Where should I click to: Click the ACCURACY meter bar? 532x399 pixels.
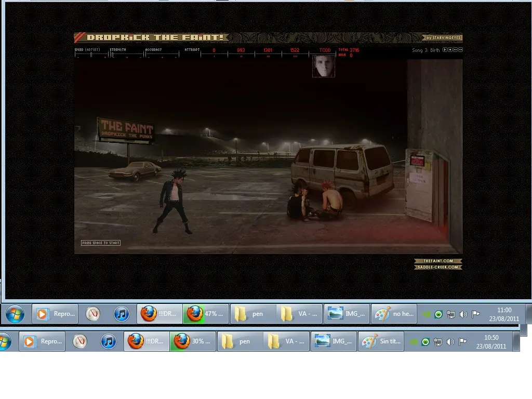click(162, 54)
